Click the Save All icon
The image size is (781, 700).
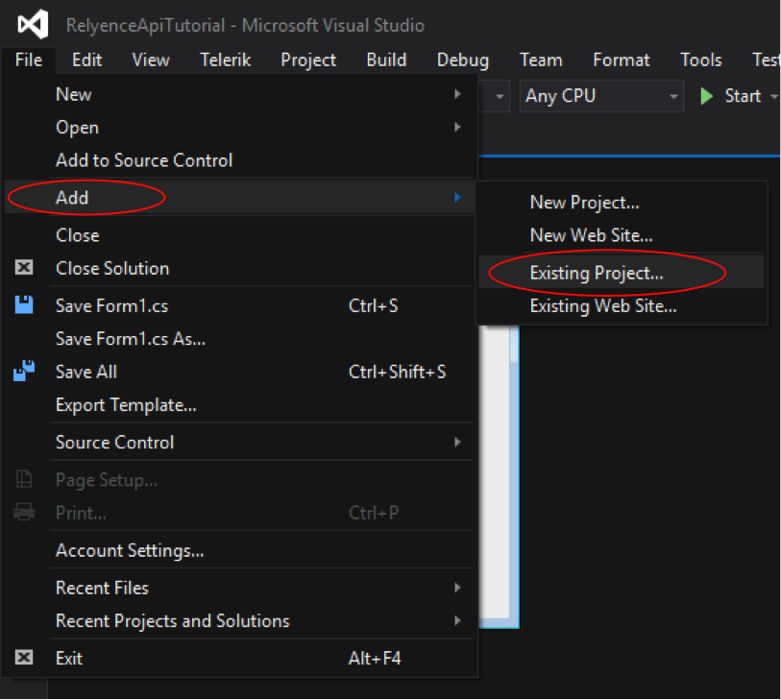click(24, 372)
